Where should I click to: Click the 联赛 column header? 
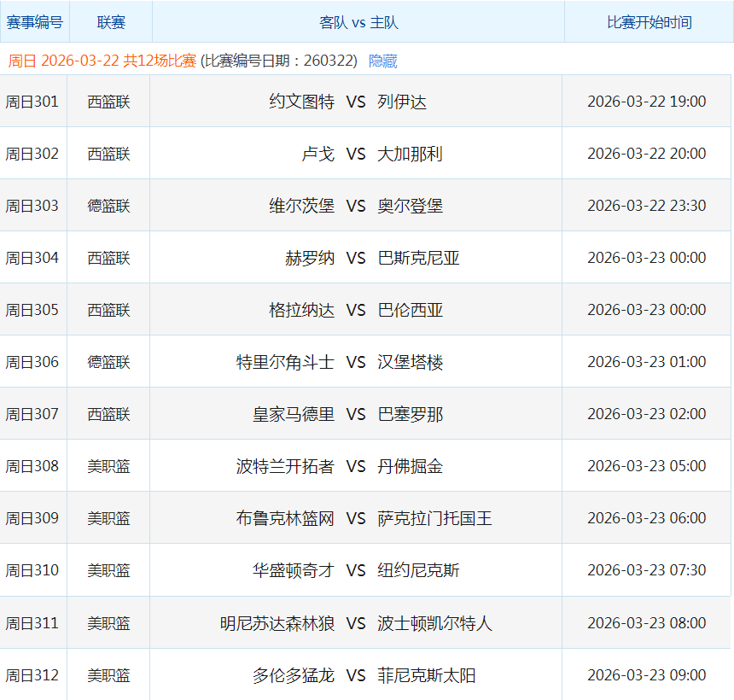point(111,23)
